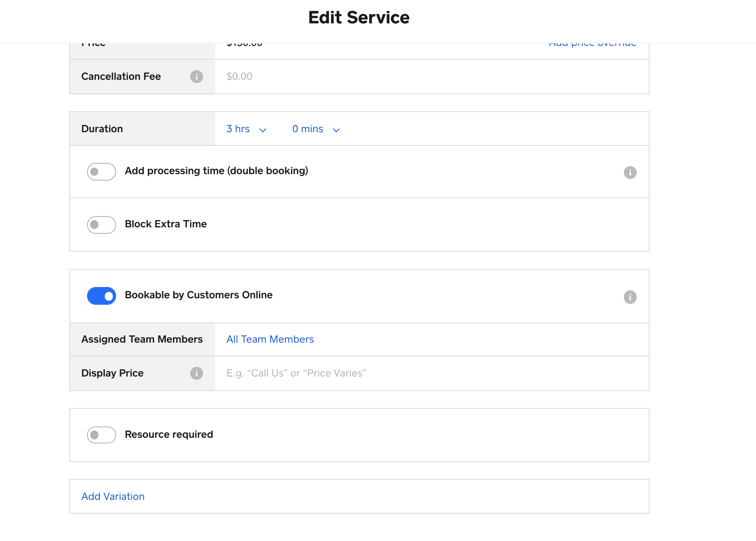This screenshot has width=756, height=541.
Task: Focus the Display Price text field
Action: pos(431,373)
